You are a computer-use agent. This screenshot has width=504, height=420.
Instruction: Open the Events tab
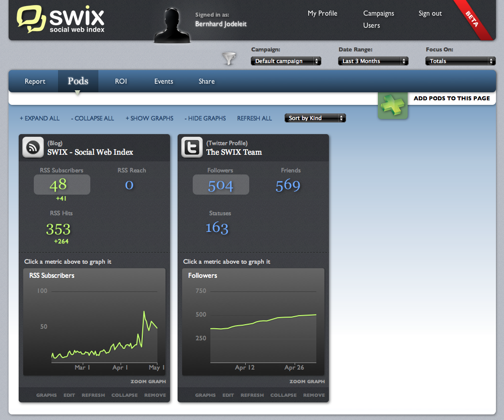[163, 81]
